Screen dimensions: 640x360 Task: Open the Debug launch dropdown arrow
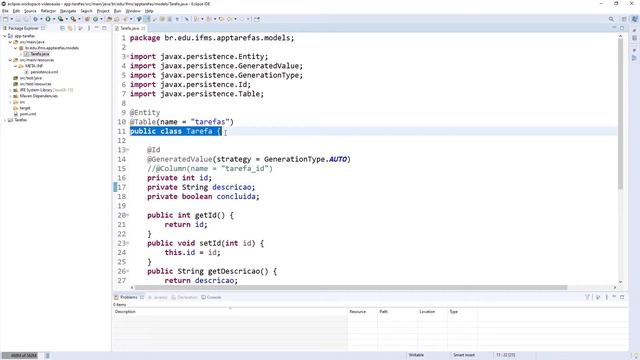click(x=41, y=19)
